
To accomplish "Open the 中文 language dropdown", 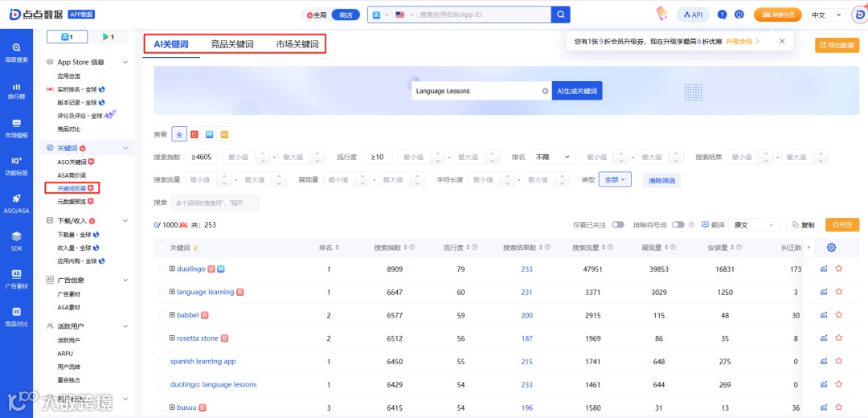I will tap(826, 15).
